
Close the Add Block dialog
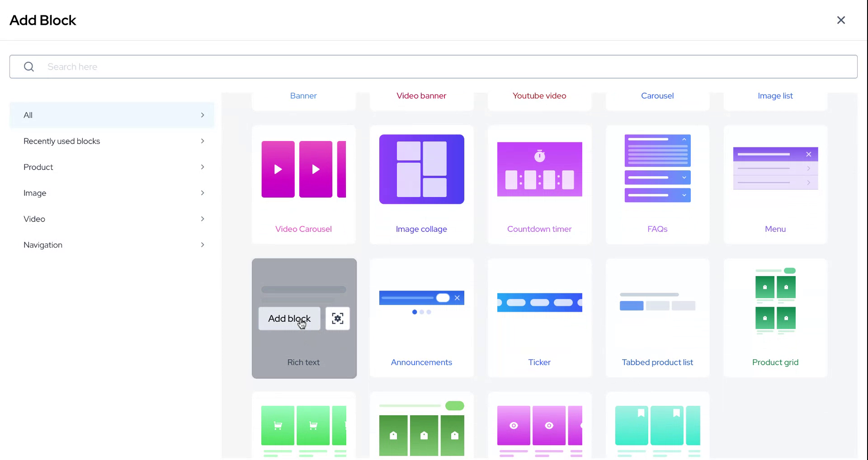tap(841, 20)
